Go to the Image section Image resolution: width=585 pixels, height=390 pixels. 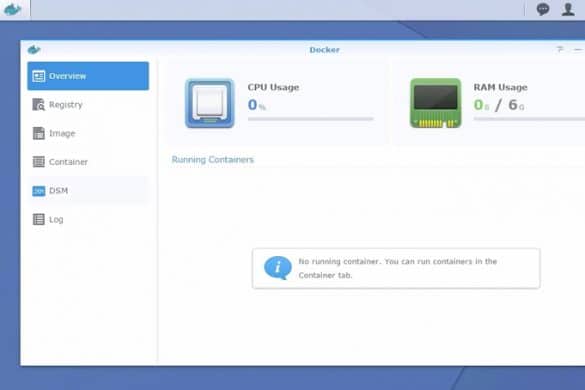tap(88, 133)
